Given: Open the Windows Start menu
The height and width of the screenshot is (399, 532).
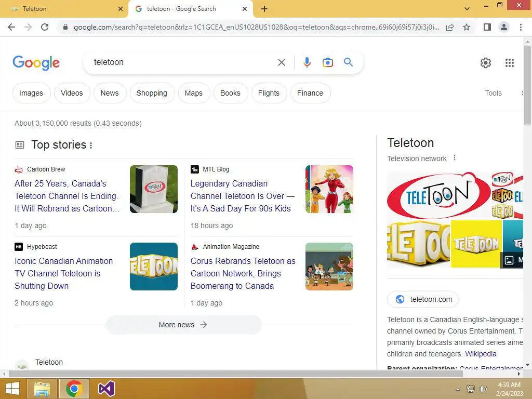Looking at the screenshot, I should [x=12, y=389].
